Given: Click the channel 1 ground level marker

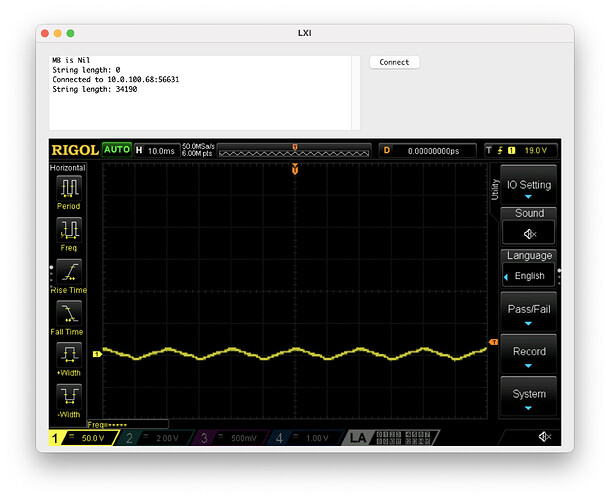Looking at the screenshot, I should point(96,354).
